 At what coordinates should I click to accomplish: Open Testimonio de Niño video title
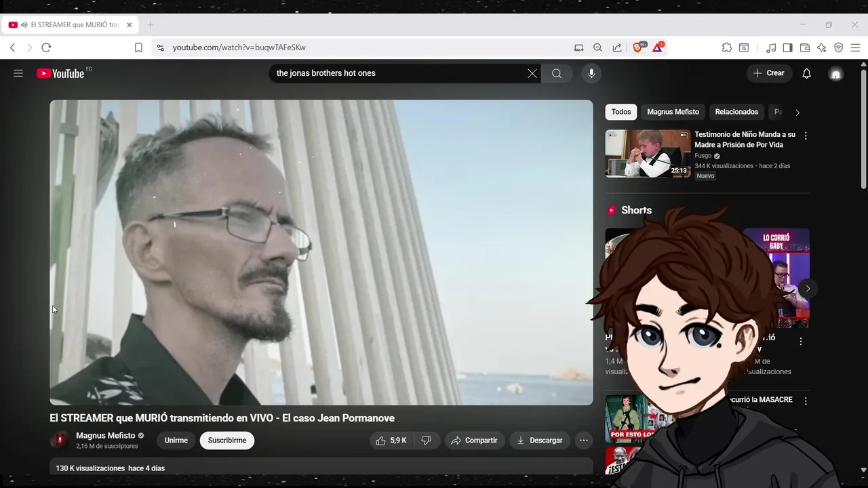745,140
